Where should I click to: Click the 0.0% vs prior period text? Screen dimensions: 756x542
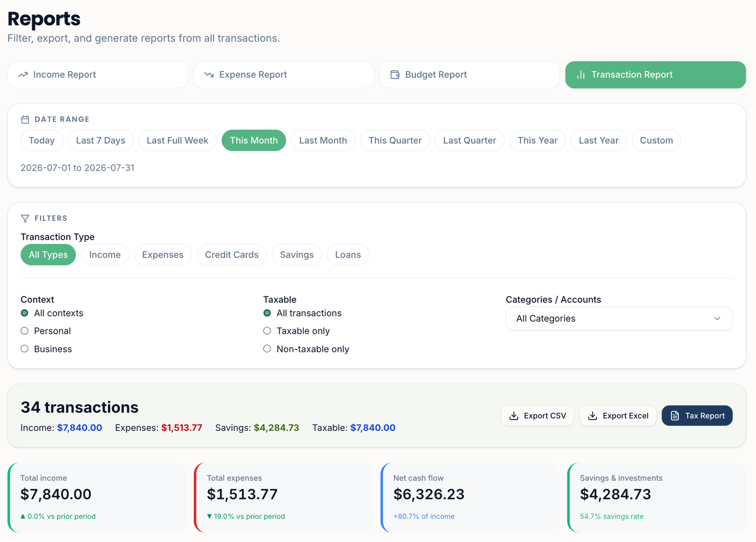(x=58, y=516)
